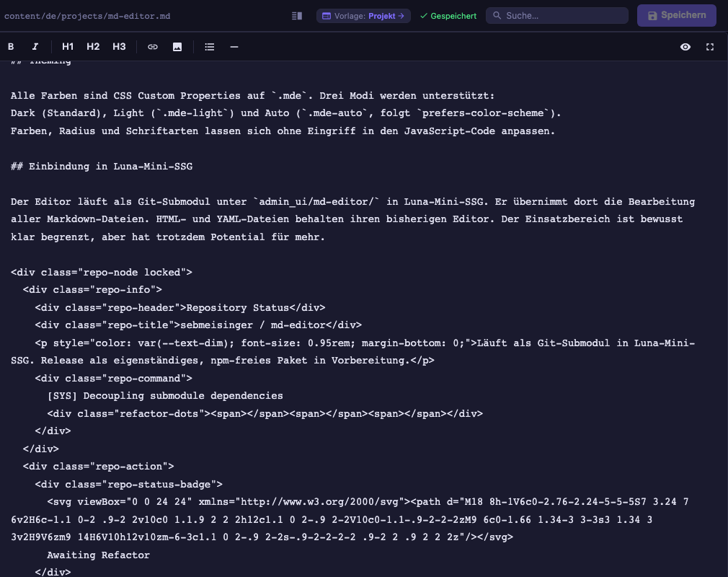The width and height of the screenshot is (728, 577).
Task: Click line containing 'sebmeisinger / md-editor'
Action: click(x=198, y=325)
